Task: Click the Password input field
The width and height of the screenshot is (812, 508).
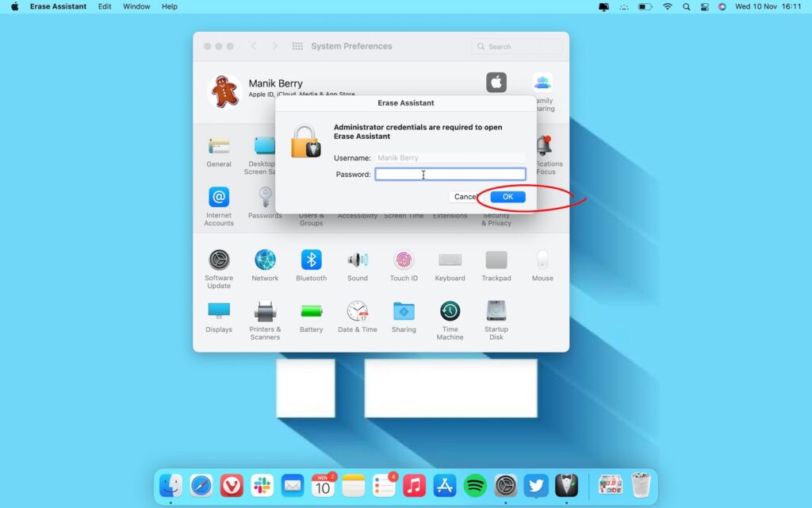Action: click(450, 174)
